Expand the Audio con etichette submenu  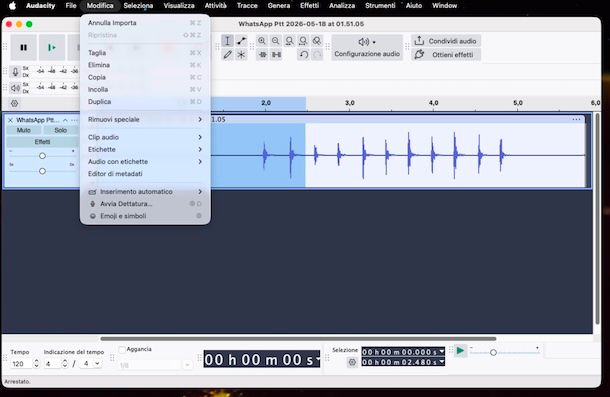[x=145, y=162]
